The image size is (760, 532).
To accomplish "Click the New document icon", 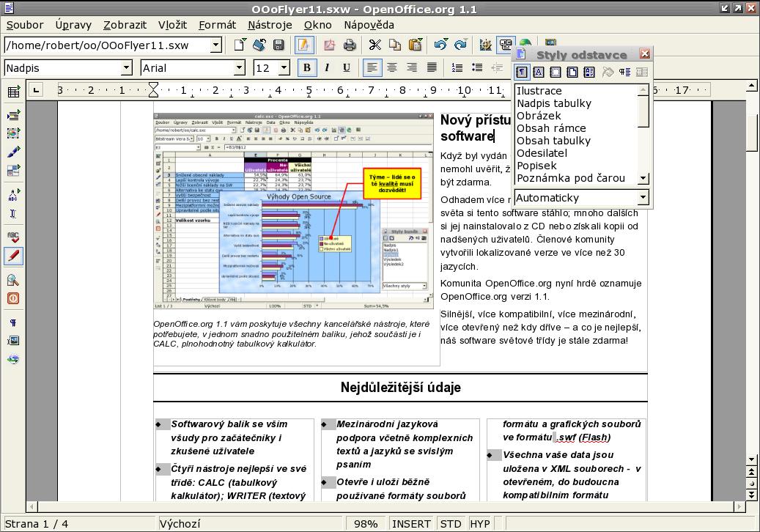I will click(240, 45).
